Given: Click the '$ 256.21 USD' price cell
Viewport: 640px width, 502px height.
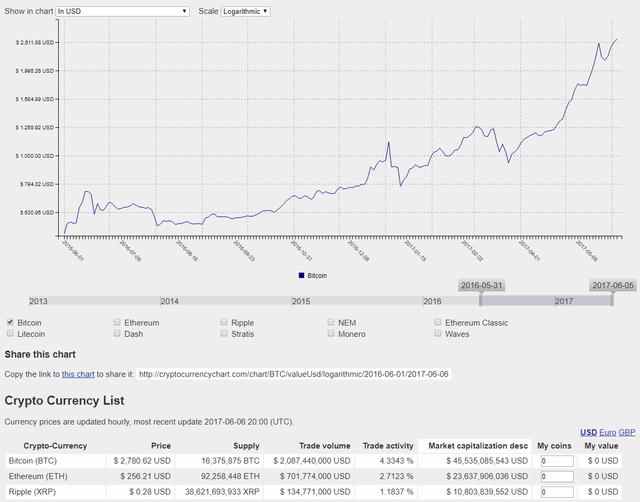Looking at the screenshot, I should tap(140, 476).
